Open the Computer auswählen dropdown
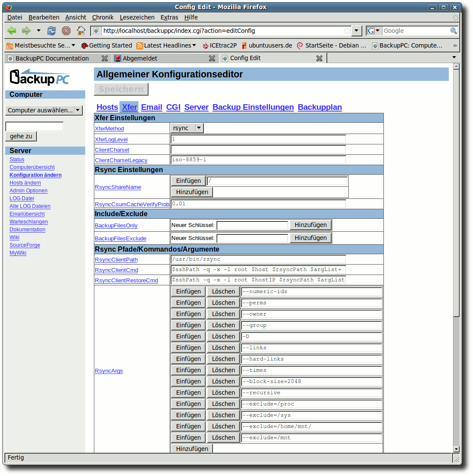This screenshot has width=473, height=476. pos(44,110)
